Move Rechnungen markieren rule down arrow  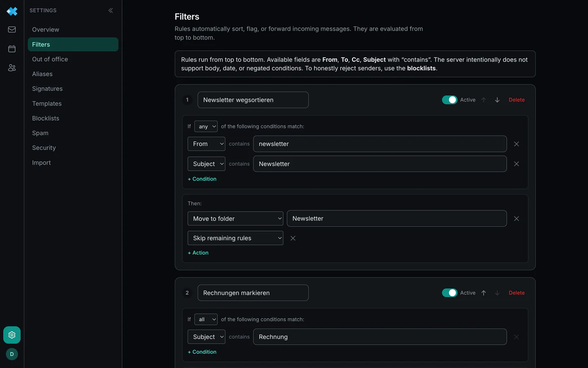pos(497,293)
